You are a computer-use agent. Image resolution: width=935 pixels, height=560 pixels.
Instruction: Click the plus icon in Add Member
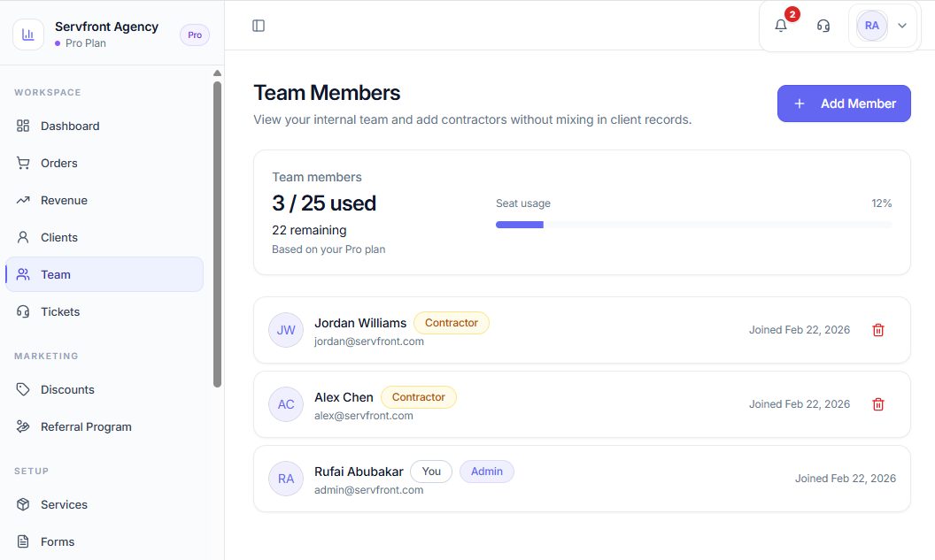[x=799, y=104]
